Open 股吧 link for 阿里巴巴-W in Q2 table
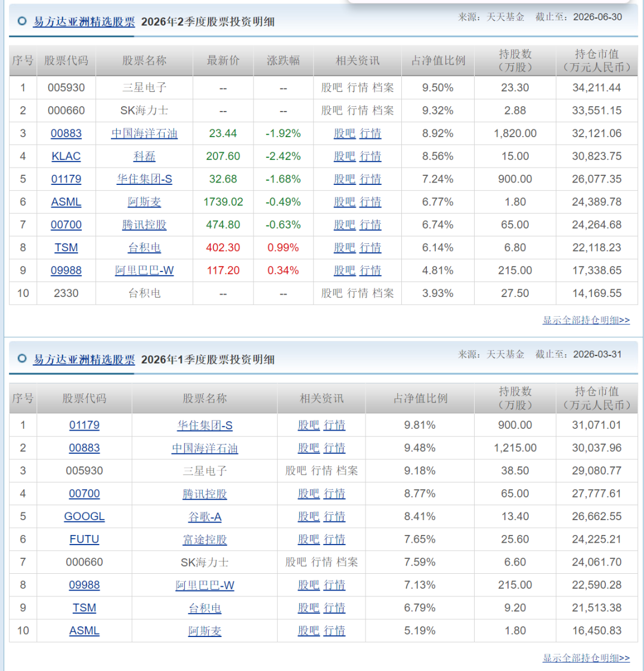The image size is (644, 671). click(x=345, y=270)
